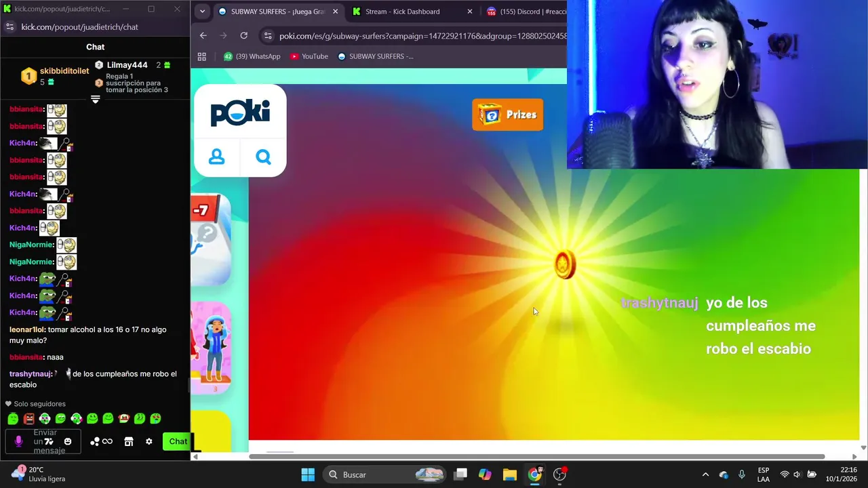Open the Poki user profile icon
This screenshot has width=868, height=488.
click(x=216, y=157)
